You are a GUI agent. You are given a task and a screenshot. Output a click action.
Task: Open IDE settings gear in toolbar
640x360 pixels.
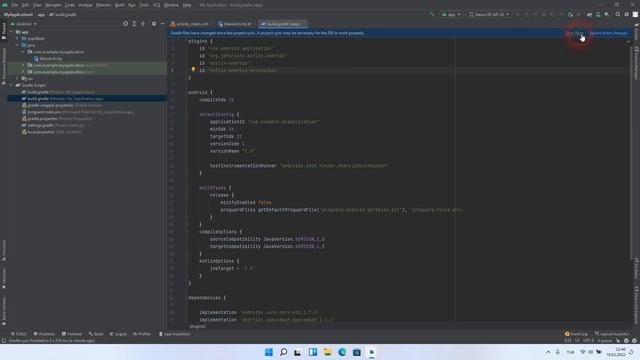point(627,15)
